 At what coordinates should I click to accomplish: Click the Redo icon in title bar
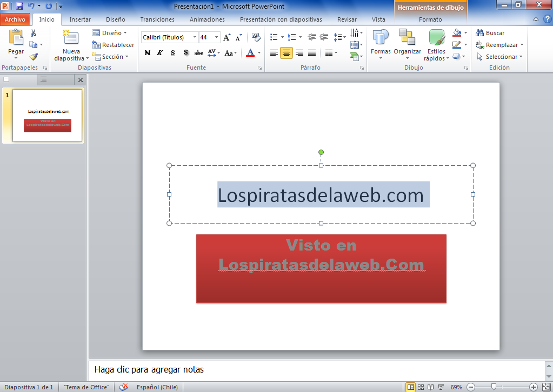pos(49,6)
